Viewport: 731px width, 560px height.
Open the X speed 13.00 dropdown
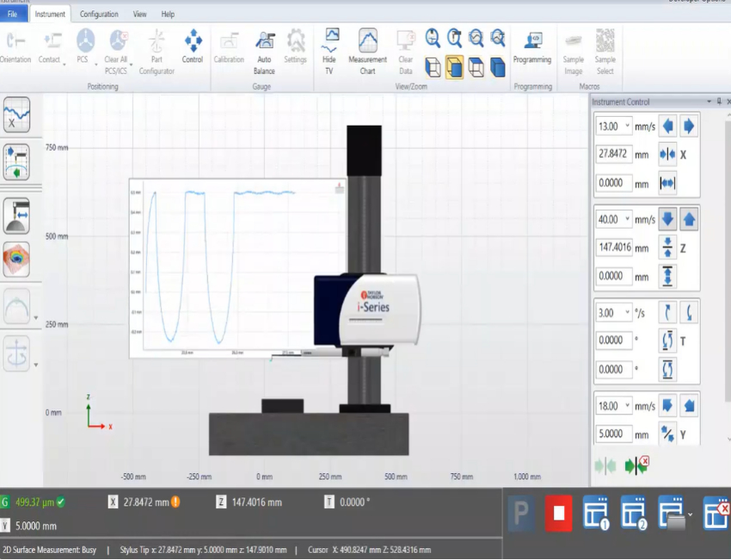[628, 126]
